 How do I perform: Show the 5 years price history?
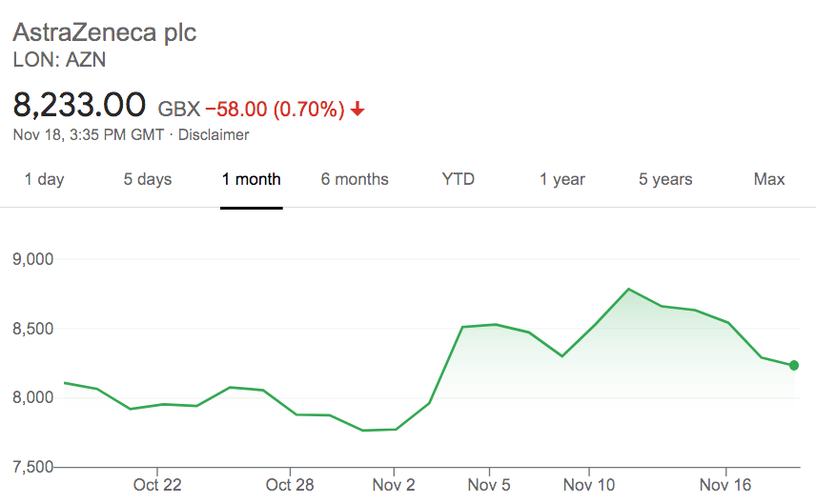[x=665, y=179]
